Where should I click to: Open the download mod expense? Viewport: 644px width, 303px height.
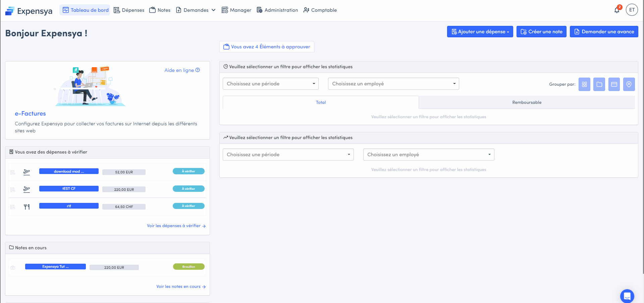(x=69, y=171)
